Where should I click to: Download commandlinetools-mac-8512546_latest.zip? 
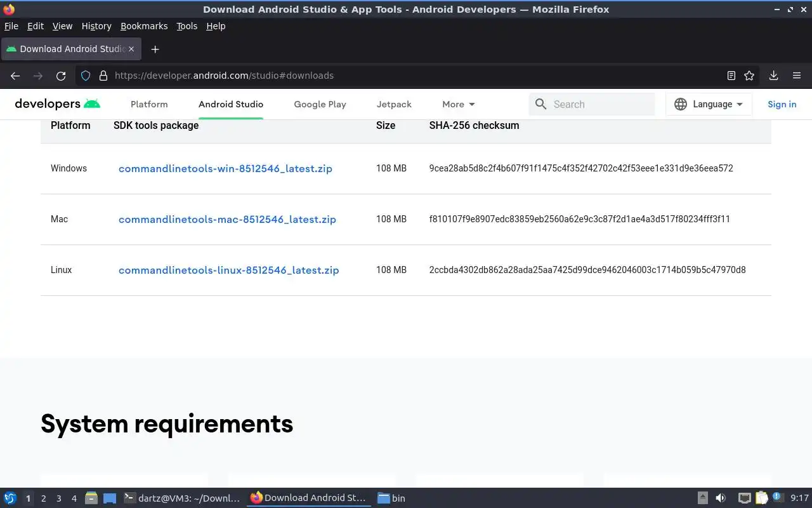tap(227, 219)
